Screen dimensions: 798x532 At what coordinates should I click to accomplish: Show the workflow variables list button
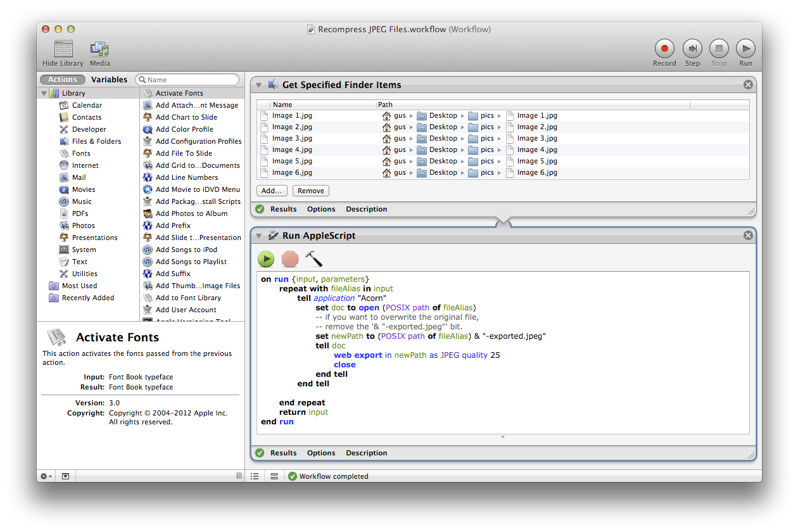[274, 476]
